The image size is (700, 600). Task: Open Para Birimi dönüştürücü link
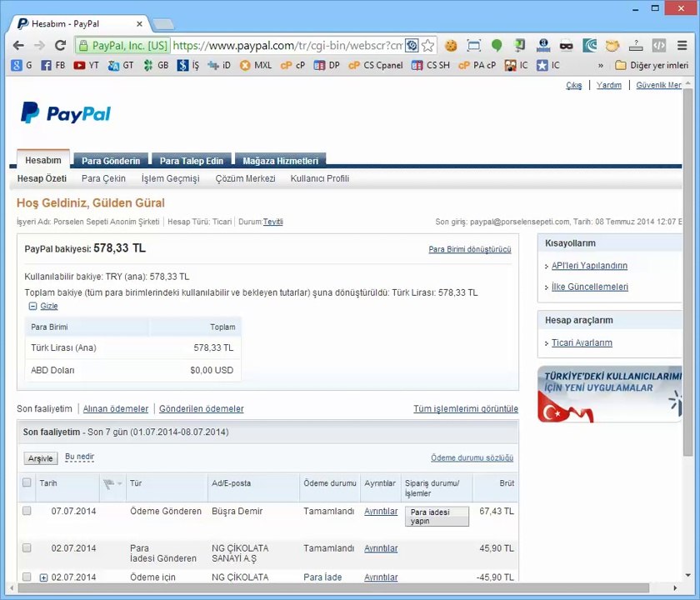point(470,249)
